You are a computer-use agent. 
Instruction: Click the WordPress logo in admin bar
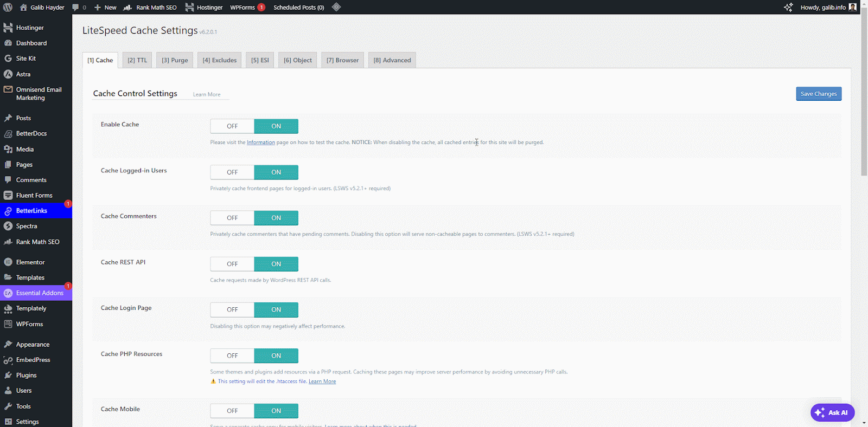click(8, 7)
